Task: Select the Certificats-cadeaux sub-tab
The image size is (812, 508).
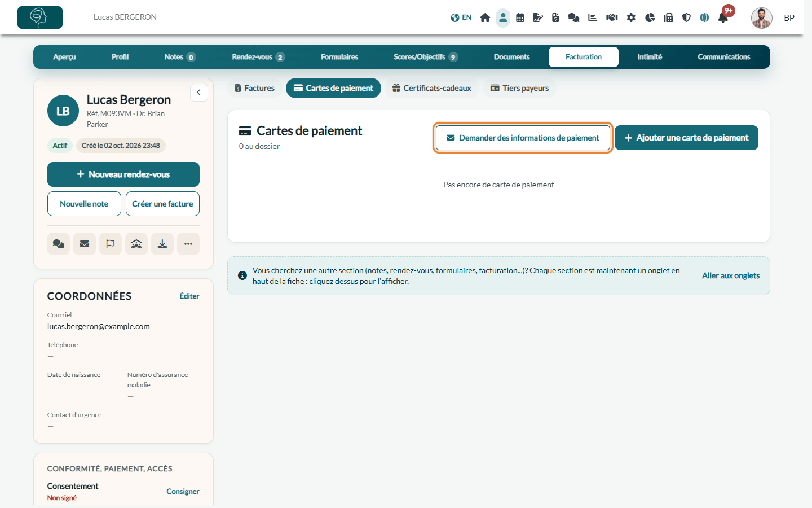Action: point(432,88)
